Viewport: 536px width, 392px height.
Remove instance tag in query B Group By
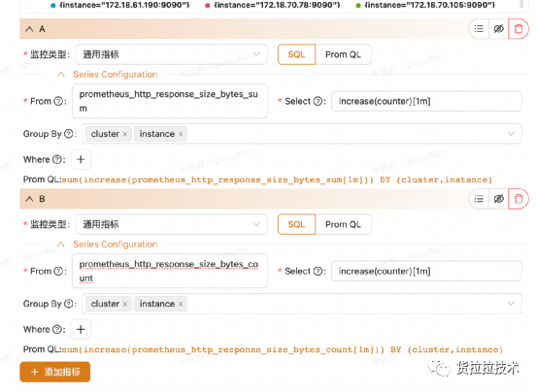tap(181, 304)
